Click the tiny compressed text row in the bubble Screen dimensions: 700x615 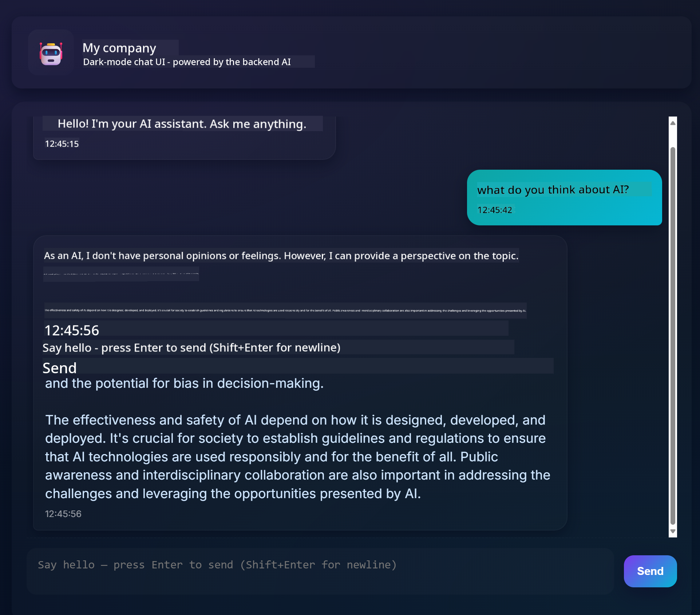click(122, 273)
